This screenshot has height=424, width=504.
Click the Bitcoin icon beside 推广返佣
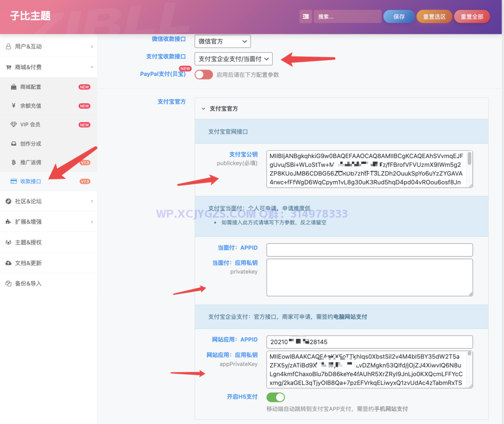[x=14, y=163]
